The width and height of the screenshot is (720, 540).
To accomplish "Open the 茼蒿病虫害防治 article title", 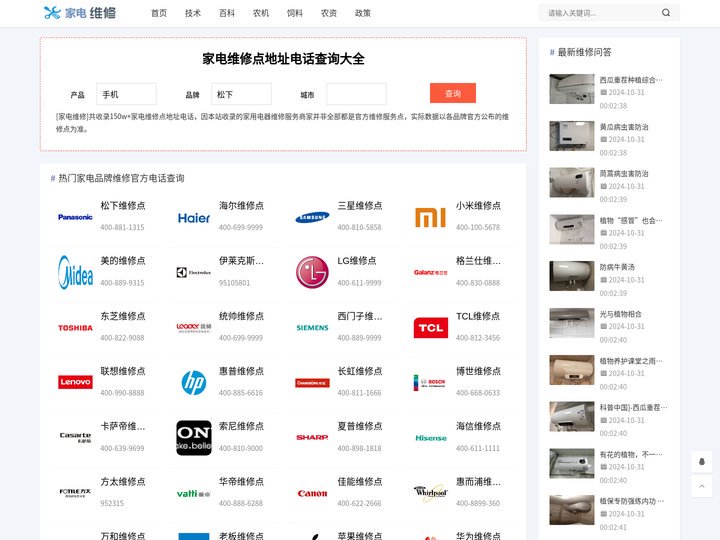I will tap(624, 174).
